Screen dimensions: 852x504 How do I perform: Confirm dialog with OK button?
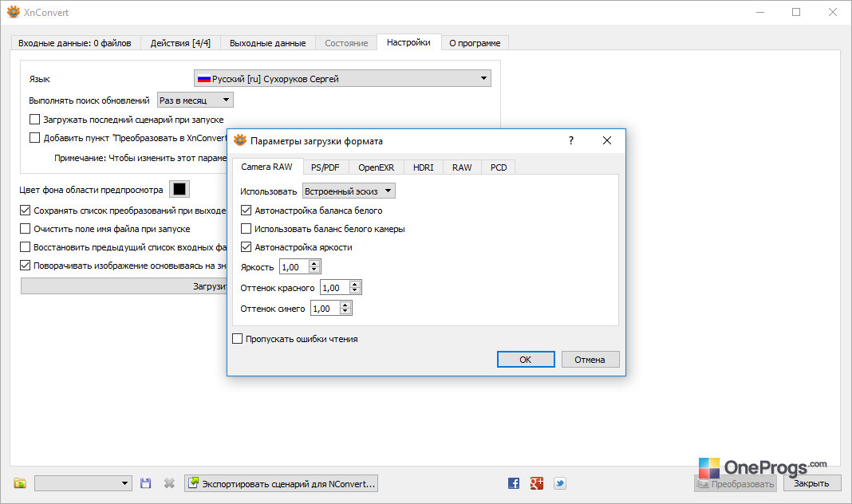tap(526, 360)
